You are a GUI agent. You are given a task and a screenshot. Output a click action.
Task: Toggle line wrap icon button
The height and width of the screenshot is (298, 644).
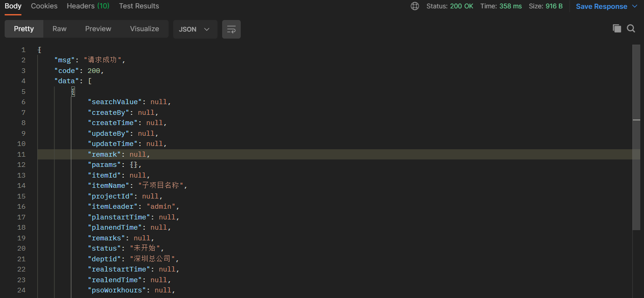231,29
